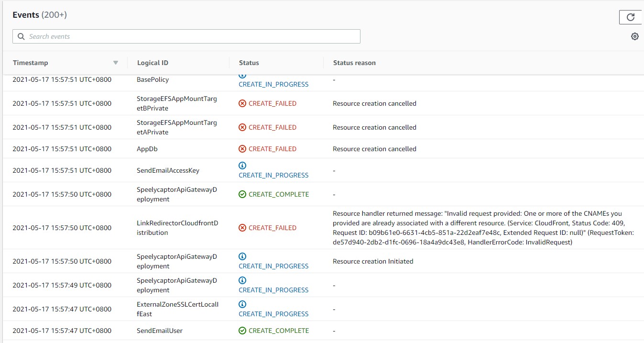
Task: Click green check icon for SendEmailUser
Action: pos(242,331)
